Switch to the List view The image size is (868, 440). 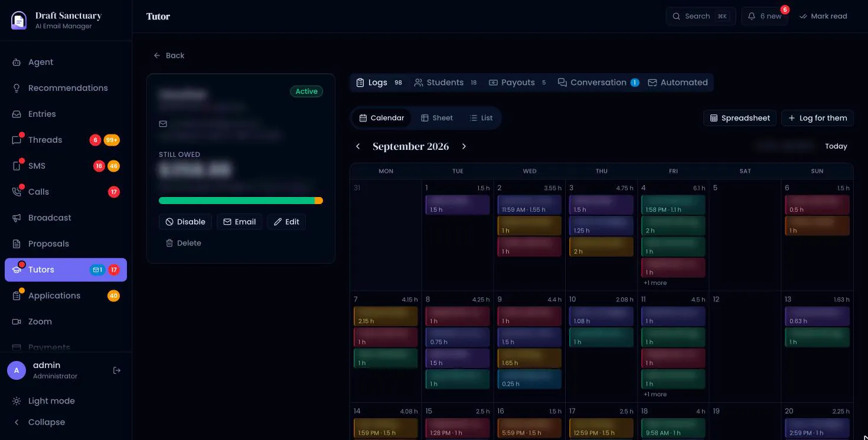coord(481,118)
